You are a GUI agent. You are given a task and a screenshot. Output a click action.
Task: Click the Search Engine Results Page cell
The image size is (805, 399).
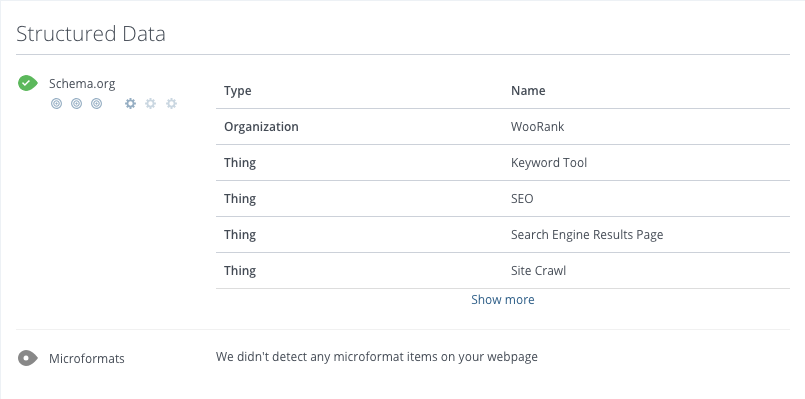(587, 235)
